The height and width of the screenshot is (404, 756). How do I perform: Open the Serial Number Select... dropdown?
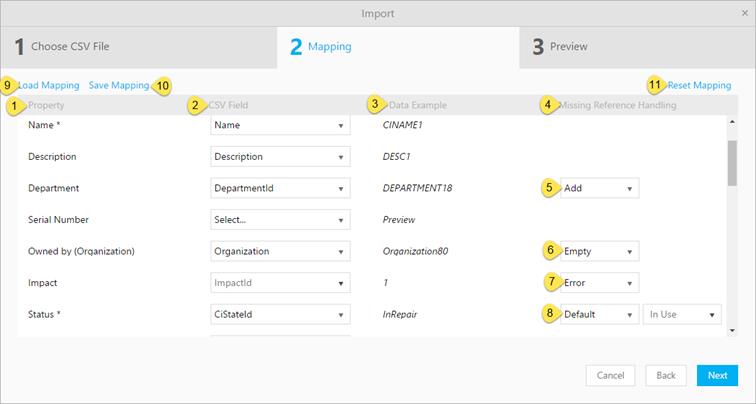point(280,219)
